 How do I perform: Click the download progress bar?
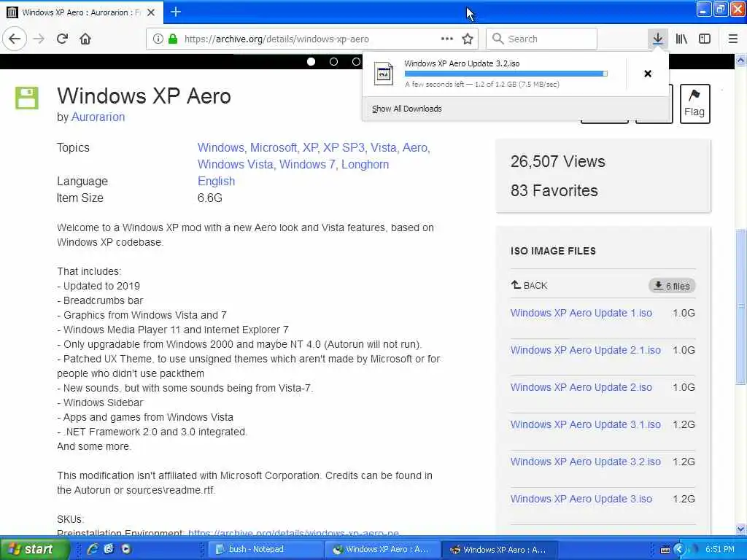pos(506,74)
